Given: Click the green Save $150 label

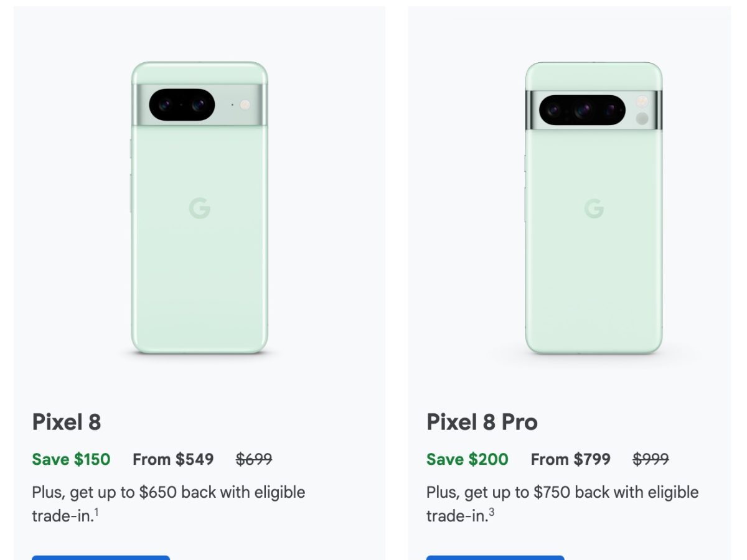Looking at the screenshot, I should [x=71, y=459].
